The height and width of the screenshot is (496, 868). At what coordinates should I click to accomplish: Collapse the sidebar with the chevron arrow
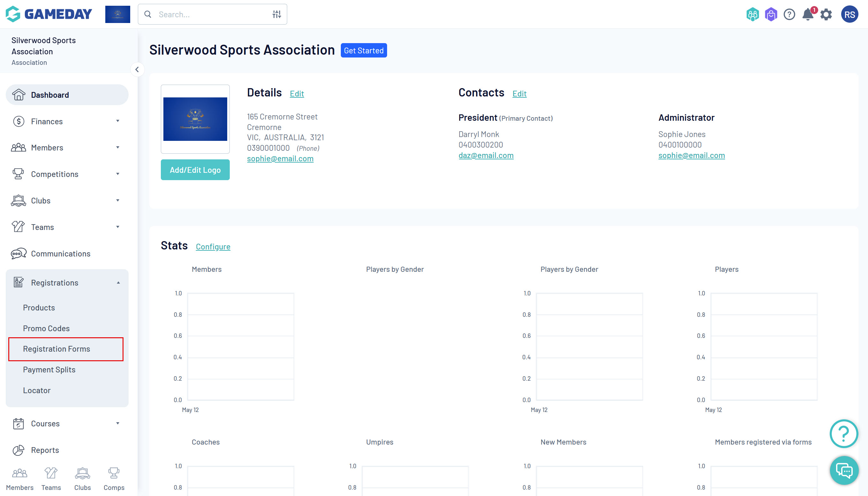pos(137,70)
